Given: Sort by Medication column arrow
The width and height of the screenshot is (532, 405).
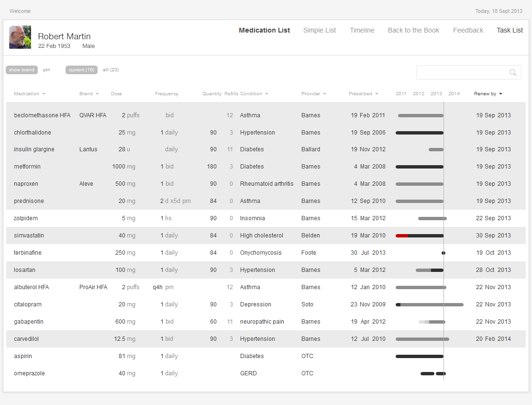Looking at the screenshot, I should pos(44,94).
